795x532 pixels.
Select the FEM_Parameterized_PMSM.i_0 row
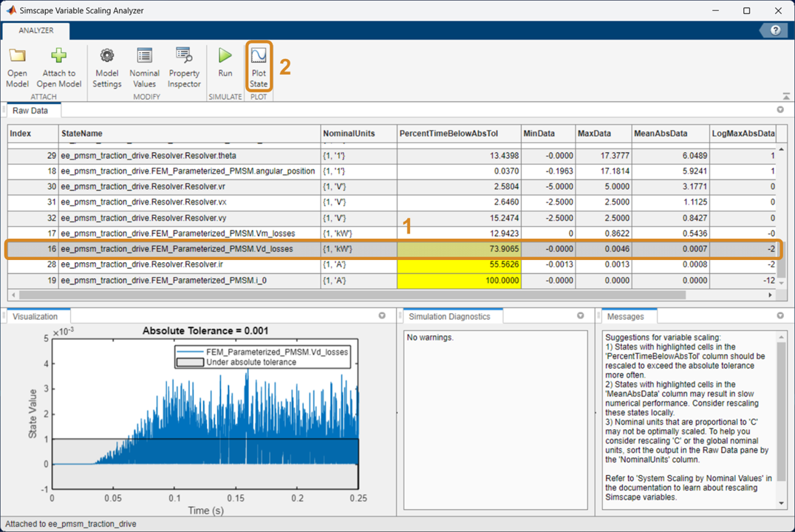(392, 281)
